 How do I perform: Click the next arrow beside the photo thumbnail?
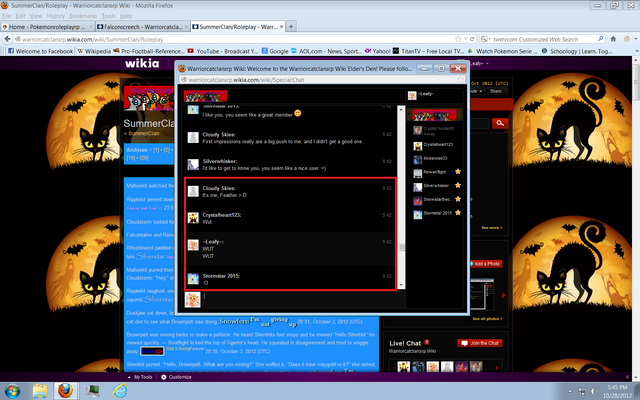(x=503, y=295)
